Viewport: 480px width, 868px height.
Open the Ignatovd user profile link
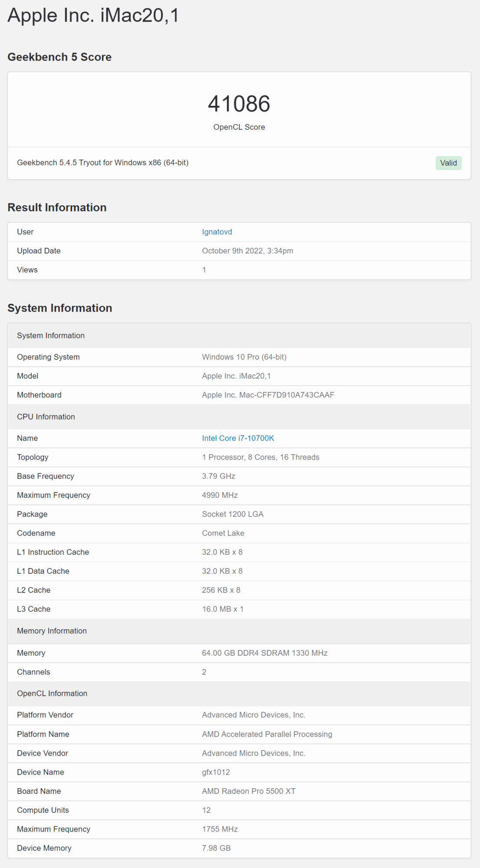[x=217, y=232]
